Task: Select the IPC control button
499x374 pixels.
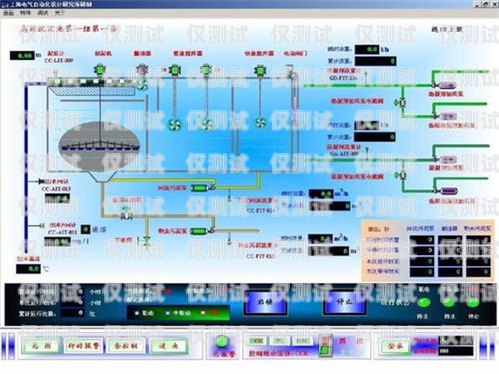Action: [x=279, y=341]
